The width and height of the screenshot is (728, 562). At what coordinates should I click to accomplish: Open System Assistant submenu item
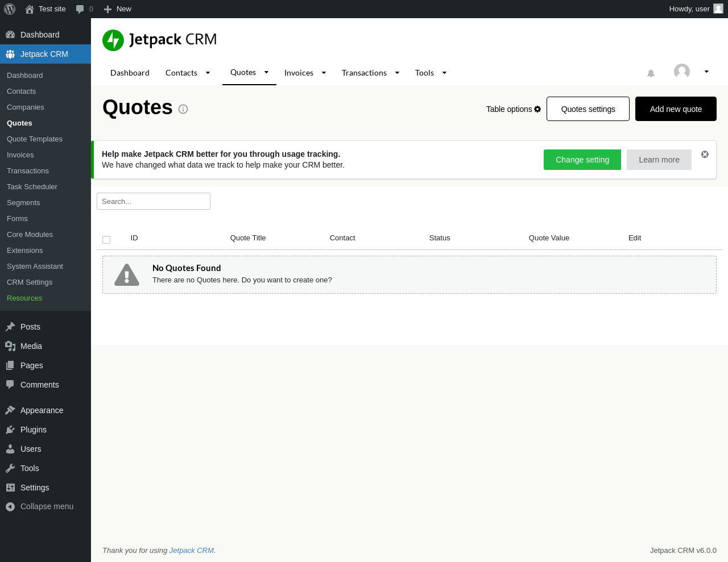coord(35,267)
